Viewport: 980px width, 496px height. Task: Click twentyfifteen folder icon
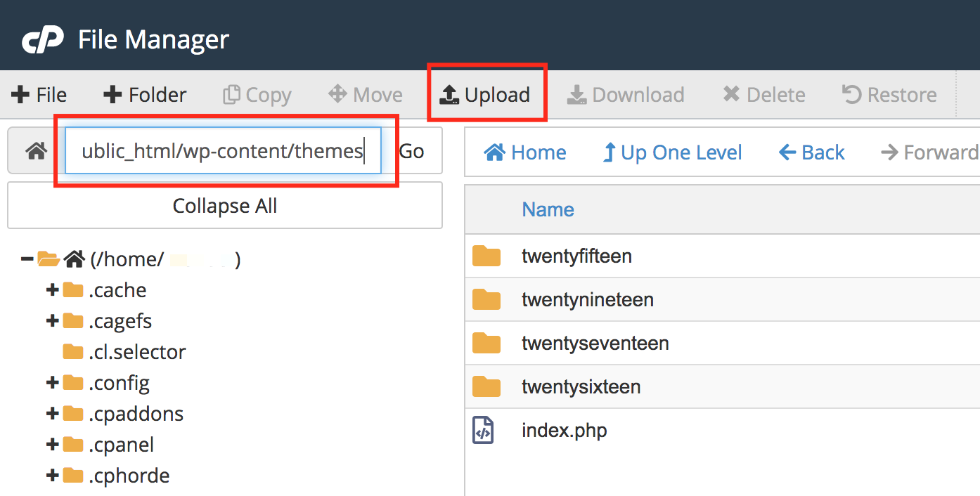click(x=486, y=256)
